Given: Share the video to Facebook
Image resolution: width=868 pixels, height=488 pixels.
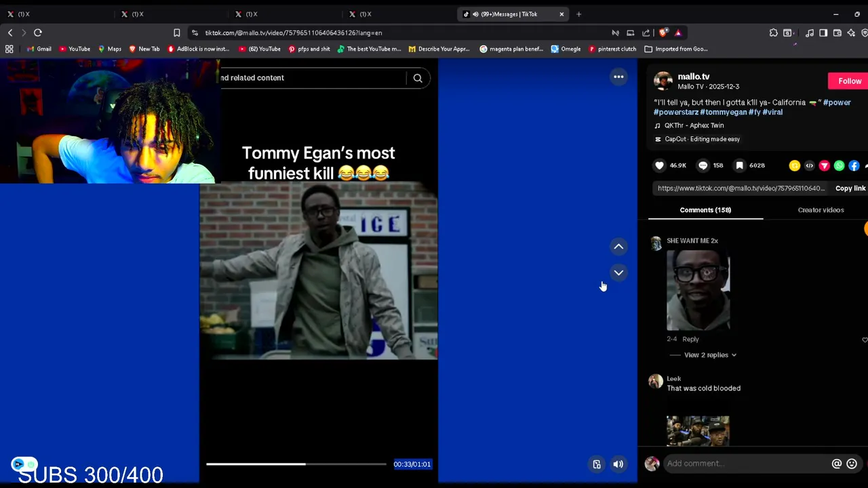Looking at the screenshot, I should [854, 165].
